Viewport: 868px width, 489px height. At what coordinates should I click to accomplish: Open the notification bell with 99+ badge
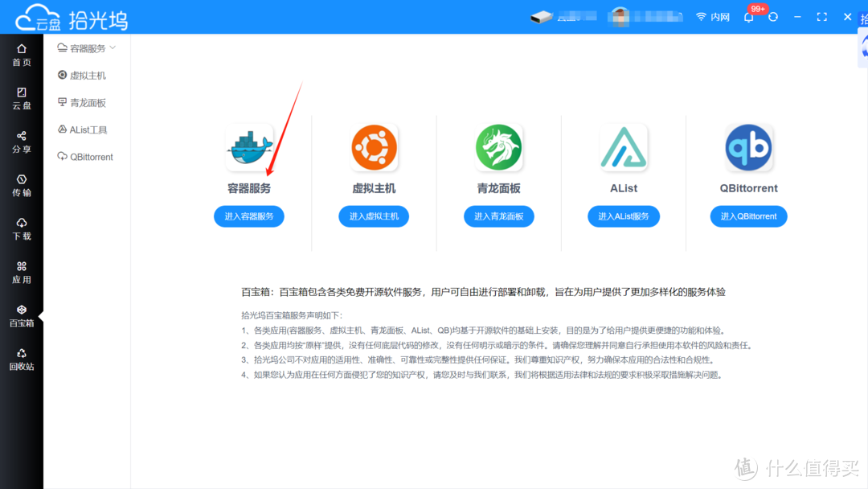(x=749, y=17)
